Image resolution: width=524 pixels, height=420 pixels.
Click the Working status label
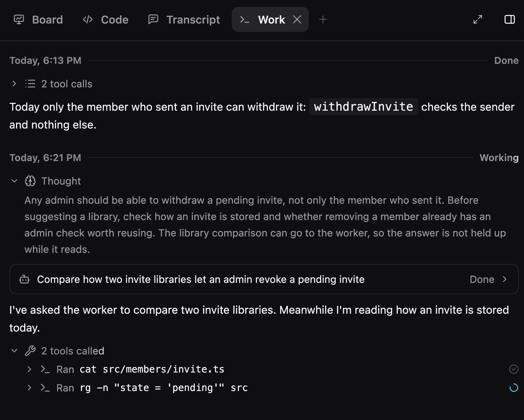[499, 158]
